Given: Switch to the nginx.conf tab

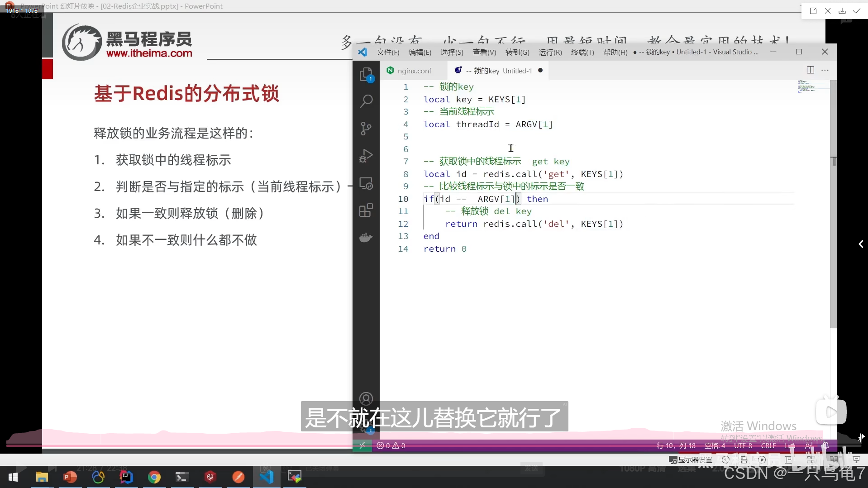Looking at the screenshot, I should point(414,71).
